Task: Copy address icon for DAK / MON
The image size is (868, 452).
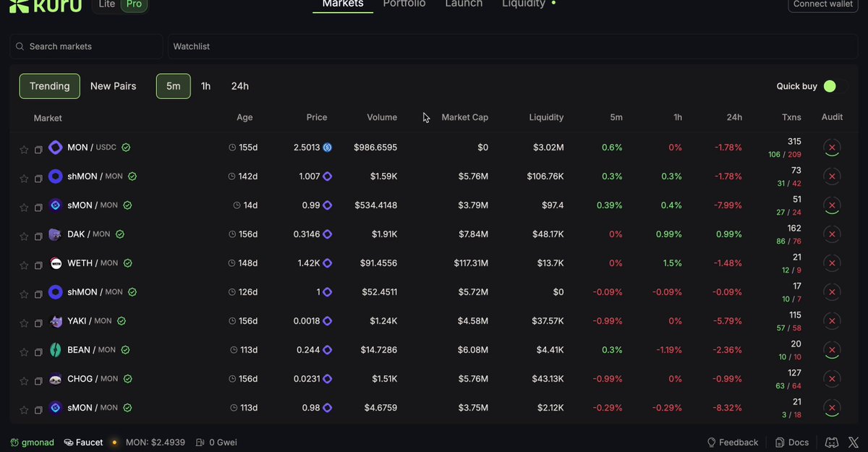Action: (x=38, y=236)
